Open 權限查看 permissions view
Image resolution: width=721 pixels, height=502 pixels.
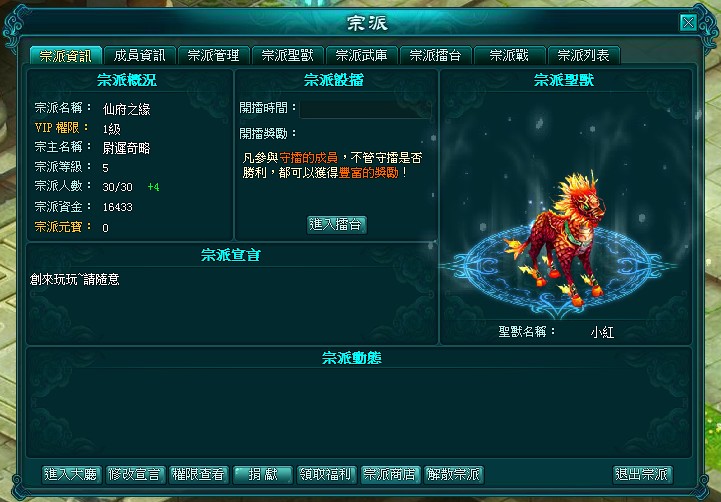pos(199,474)
